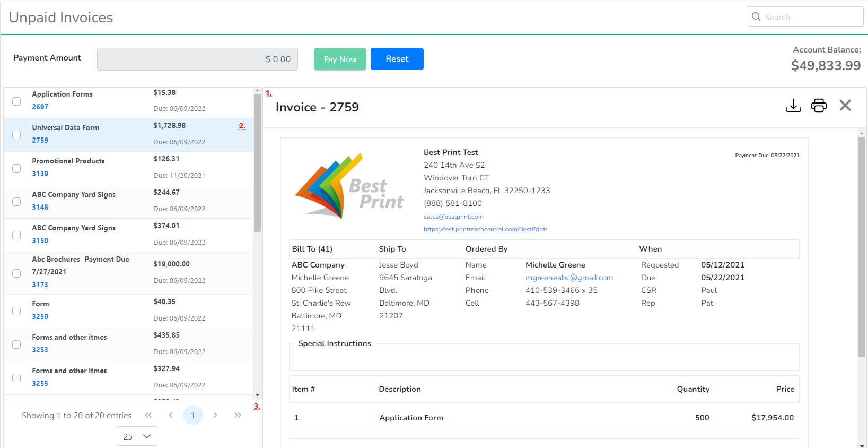This screenshot has width=868, height=448.
Task: Select the Promotional Products row title
Action: (68, 161)
